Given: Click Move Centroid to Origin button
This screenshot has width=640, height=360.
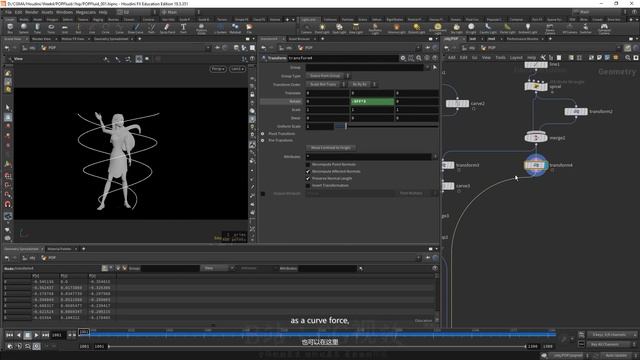Looking at the screenshot, I should tap(331, 148).
